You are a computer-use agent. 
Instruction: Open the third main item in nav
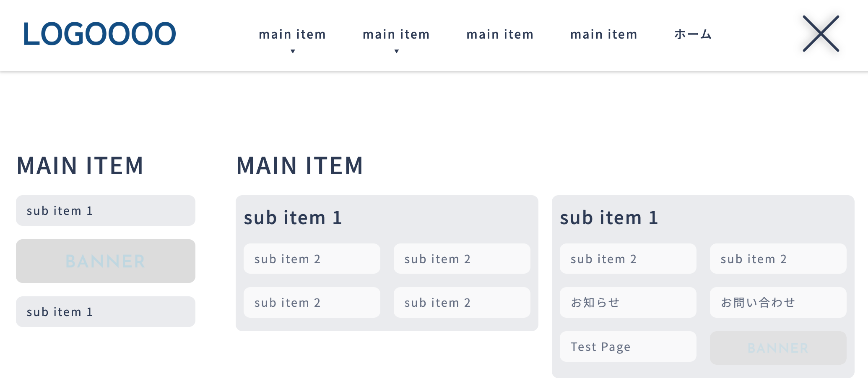500,34
